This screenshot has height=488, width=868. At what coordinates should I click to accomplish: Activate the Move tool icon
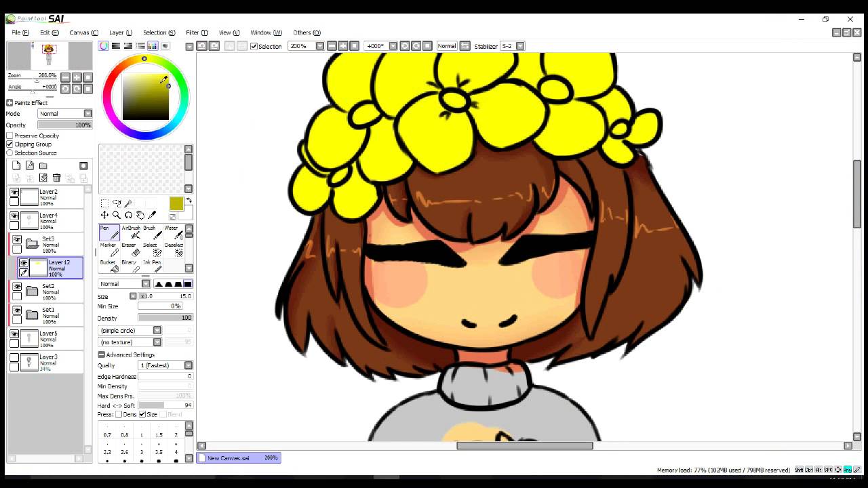(104, 215)
